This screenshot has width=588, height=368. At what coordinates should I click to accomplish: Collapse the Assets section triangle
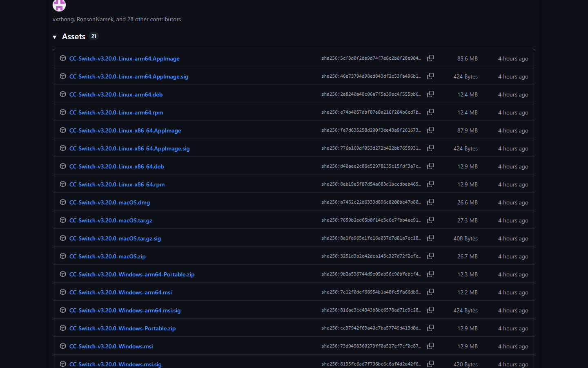pos(55,37)
